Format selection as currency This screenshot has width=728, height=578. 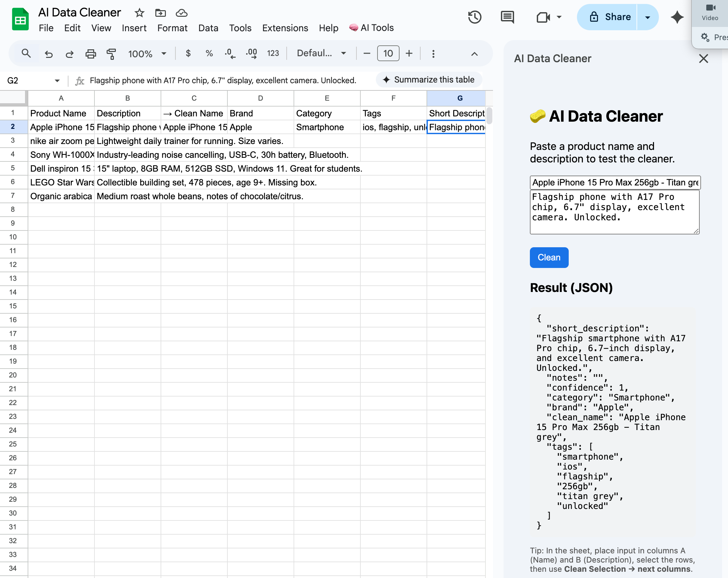(188, 53)
